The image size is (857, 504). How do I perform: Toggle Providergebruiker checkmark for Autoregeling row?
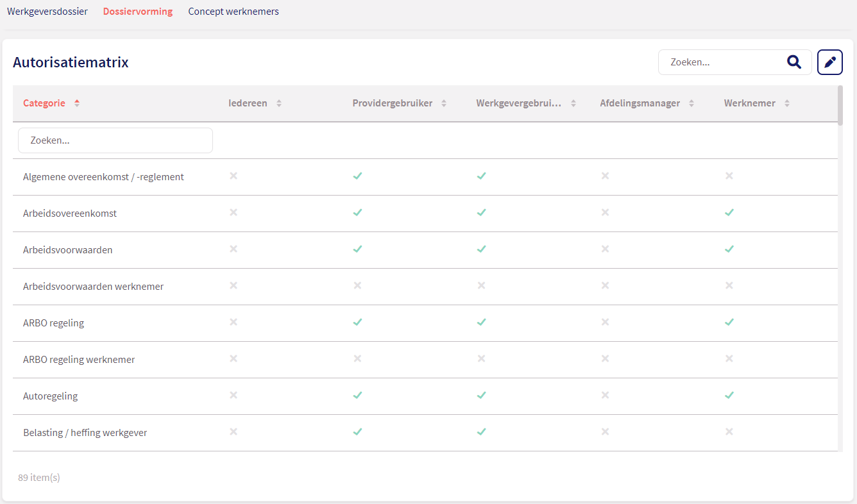[357, 395]
